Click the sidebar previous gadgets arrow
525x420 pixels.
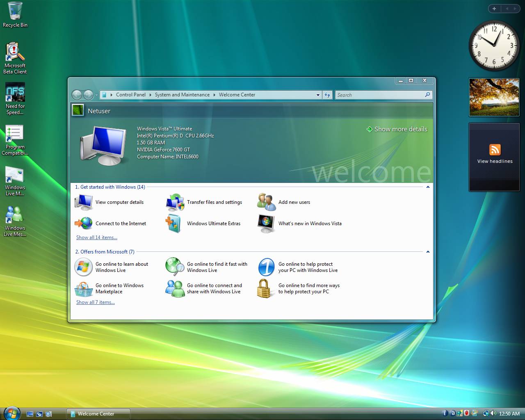tap(507, 9)
